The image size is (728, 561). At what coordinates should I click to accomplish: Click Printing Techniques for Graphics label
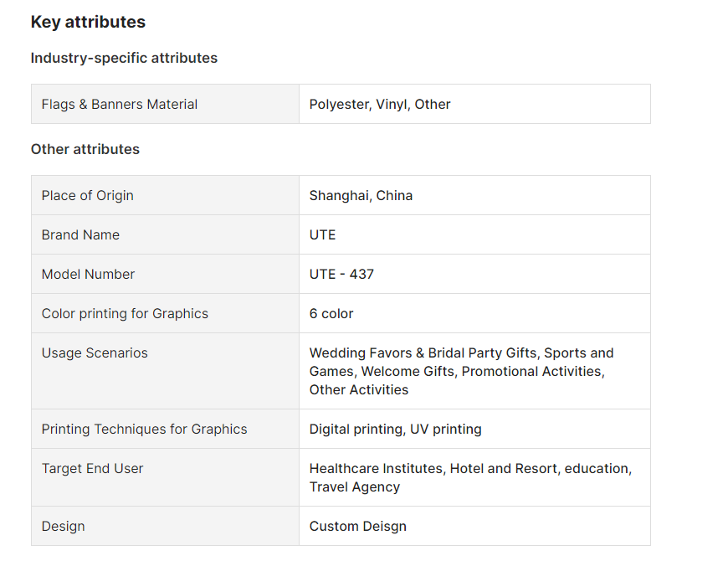[144, 430]
